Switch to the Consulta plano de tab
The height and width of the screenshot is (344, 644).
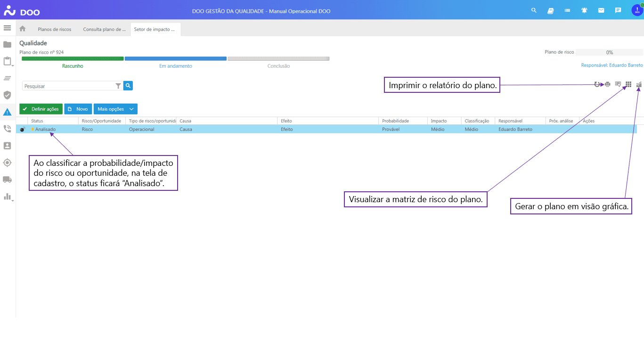(x=104, y=29)
